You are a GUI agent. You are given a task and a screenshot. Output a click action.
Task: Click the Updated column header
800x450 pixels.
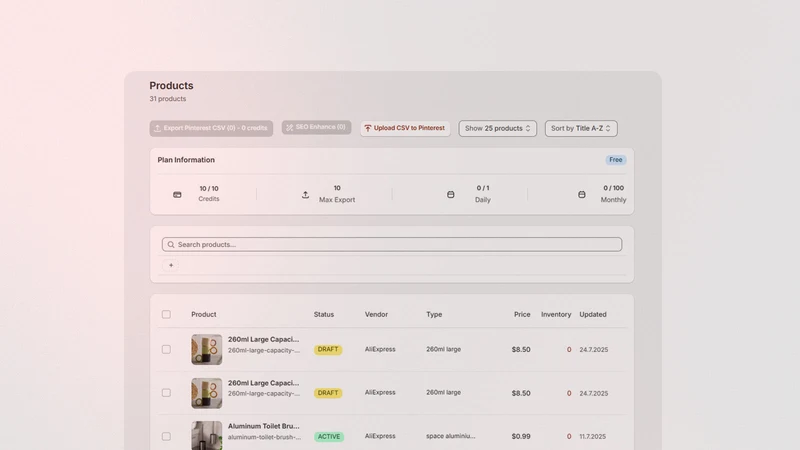click(x=593, y=314)
